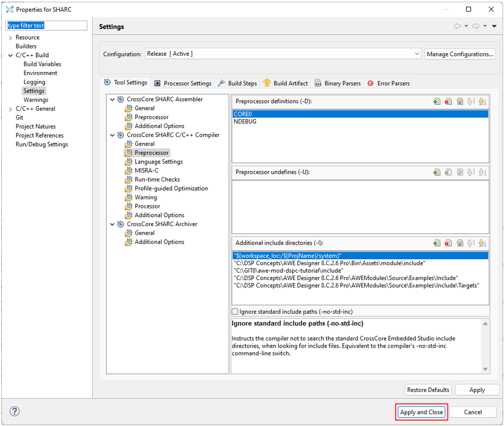Collapse the CrossCore SHARC Assembler node

(113, 99)
